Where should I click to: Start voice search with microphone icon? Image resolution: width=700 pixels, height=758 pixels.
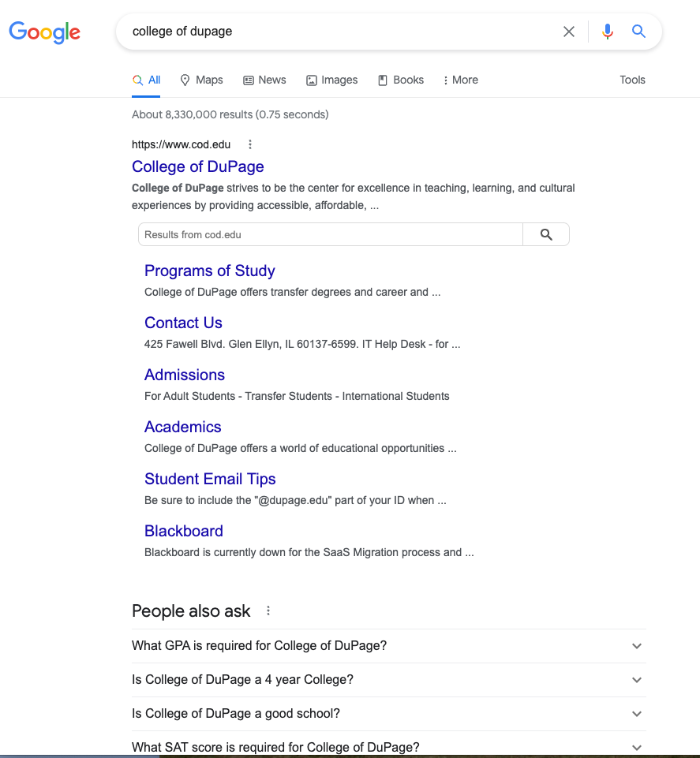[x=607, y=32]
